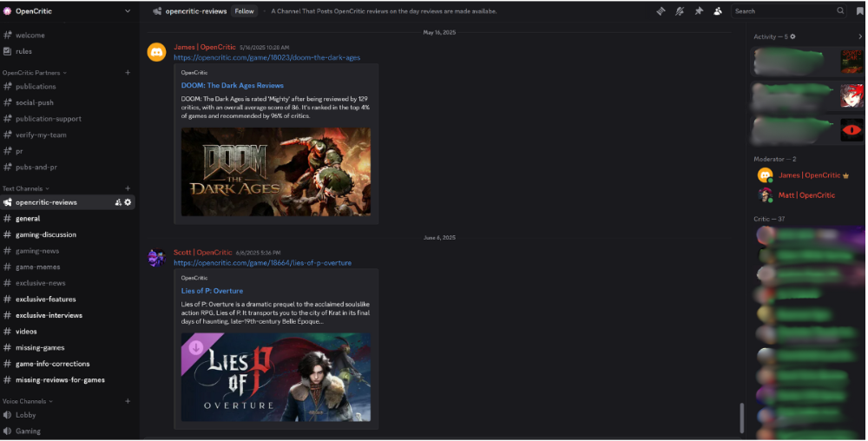Open DOOM: The Dark Ages Reviews title

233,85
